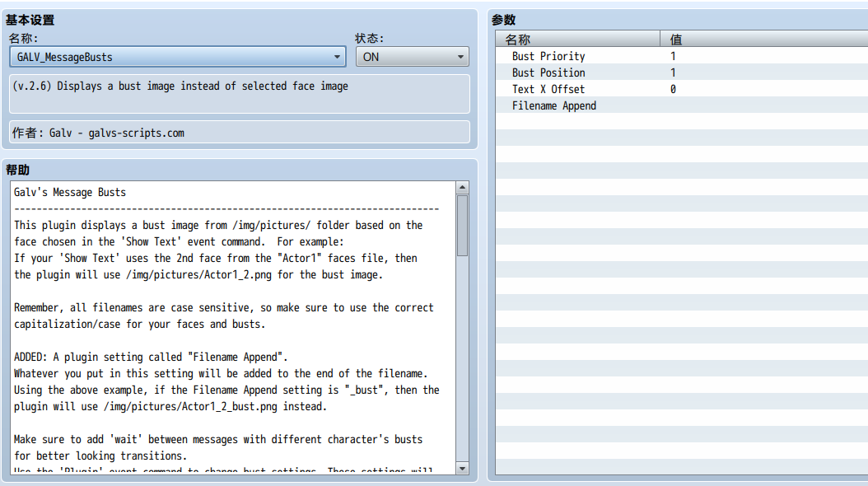Click the 名称 column header in parameters
Viewport: 868px width, 486px height.
pos(577,40)
